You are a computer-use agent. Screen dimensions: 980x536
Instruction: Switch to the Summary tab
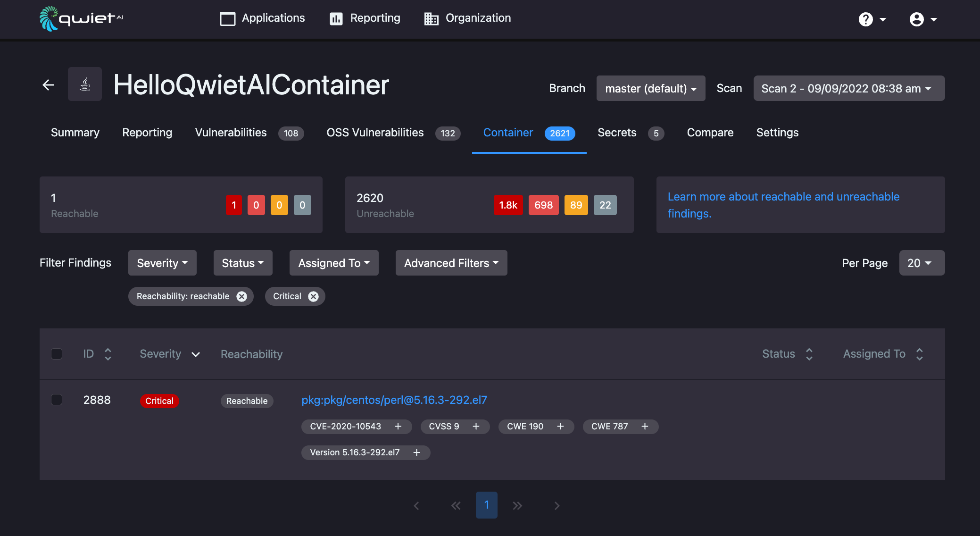click(x=75, y=133)
